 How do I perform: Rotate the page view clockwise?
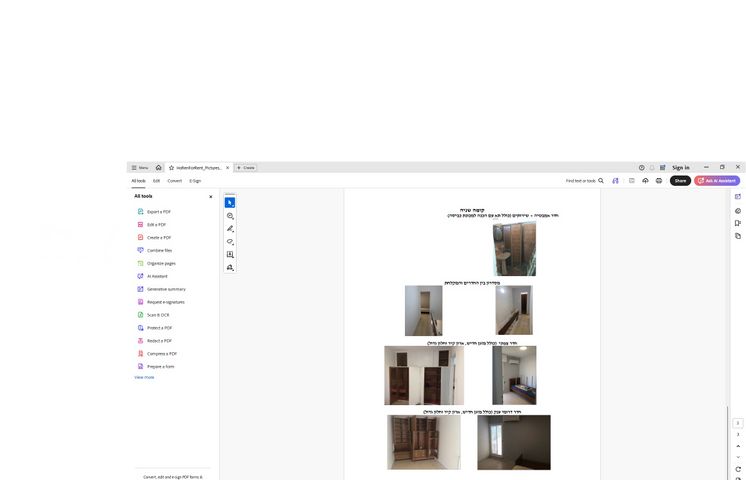click(x=738, y=469)
